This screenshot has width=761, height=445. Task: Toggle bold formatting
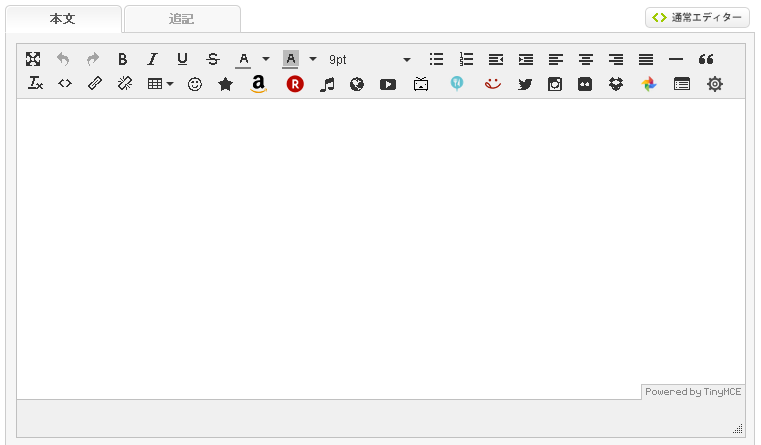123,59
